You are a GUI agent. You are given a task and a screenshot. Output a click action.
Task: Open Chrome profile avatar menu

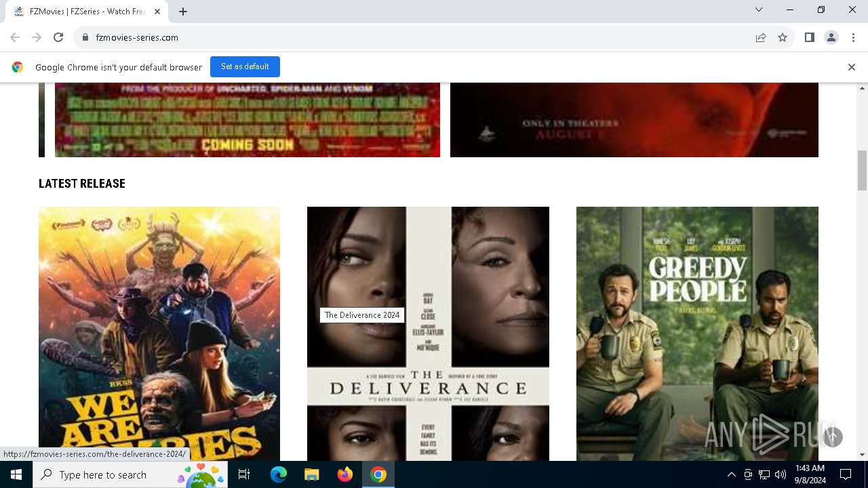click(831, 37)
